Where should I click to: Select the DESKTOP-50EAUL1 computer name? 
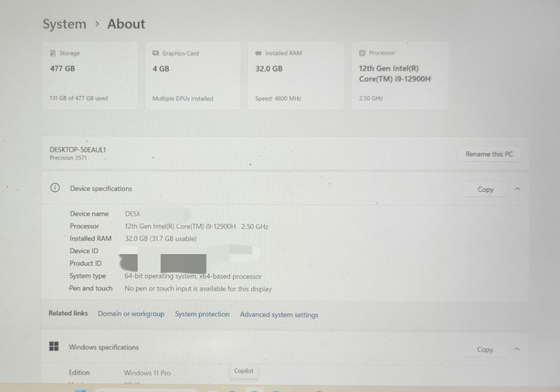[78, 149]
